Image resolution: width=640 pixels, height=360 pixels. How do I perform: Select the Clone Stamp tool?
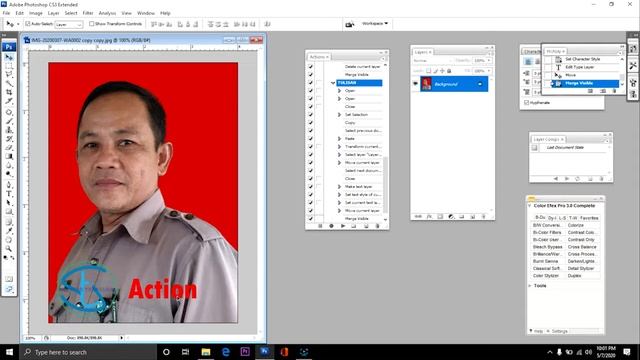(9, 130)
